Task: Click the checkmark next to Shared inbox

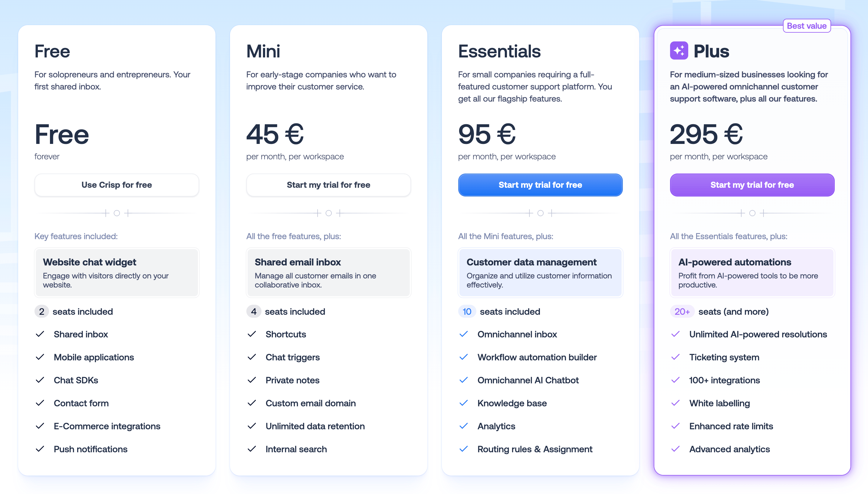Action: tap(40, 334)
